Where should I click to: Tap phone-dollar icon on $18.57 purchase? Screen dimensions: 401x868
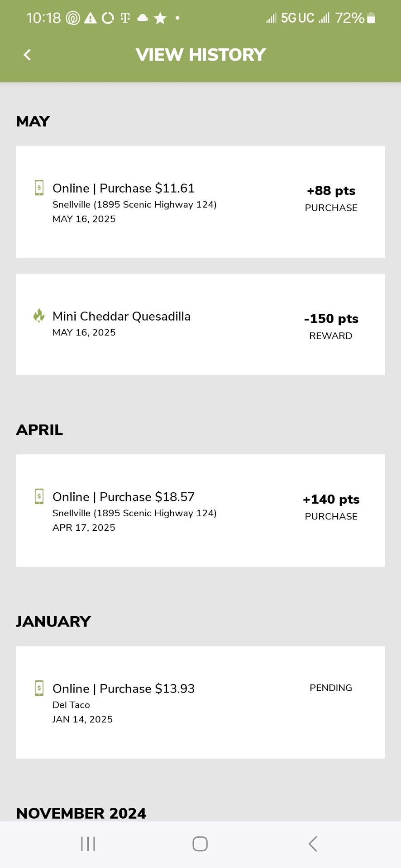pyautogui.click(x=39, y=496)
